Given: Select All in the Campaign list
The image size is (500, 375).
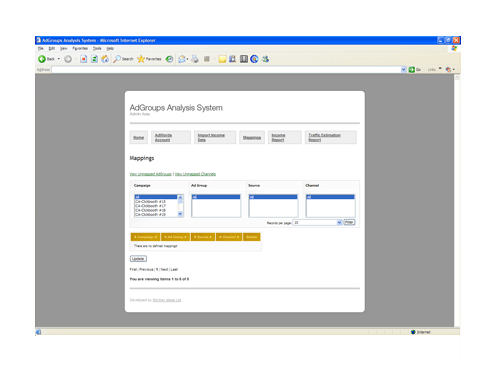Looking at the screenshot, I should click(x=156, y=197).
